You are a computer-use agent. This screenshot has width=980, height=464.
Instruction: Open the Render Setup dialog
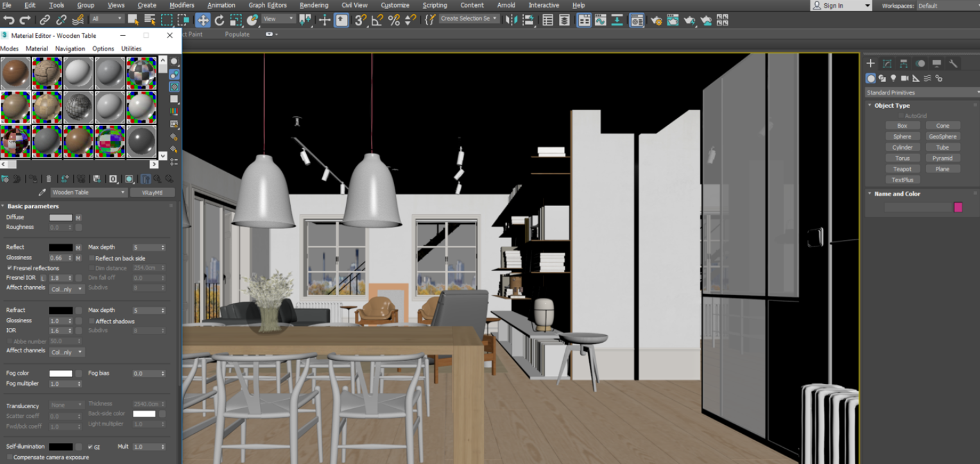tap(657, 20)
